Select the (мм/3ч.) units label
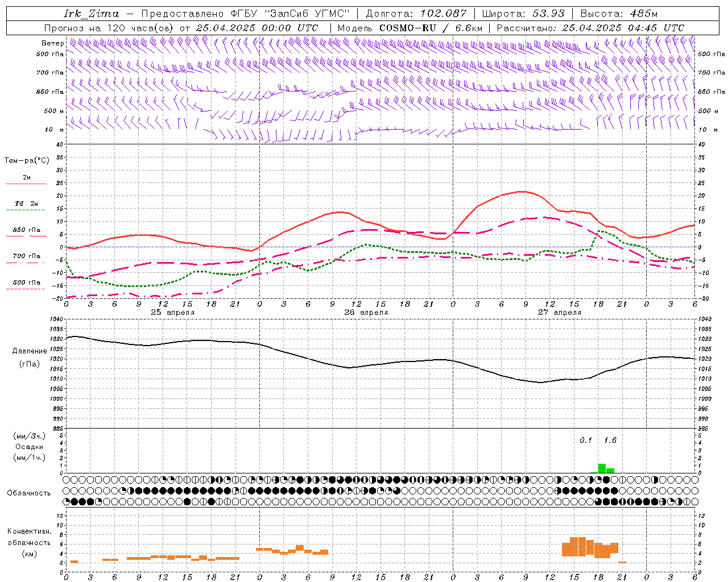Image resolution: width=728 pixels, height=582 pixels. [29, 436]
